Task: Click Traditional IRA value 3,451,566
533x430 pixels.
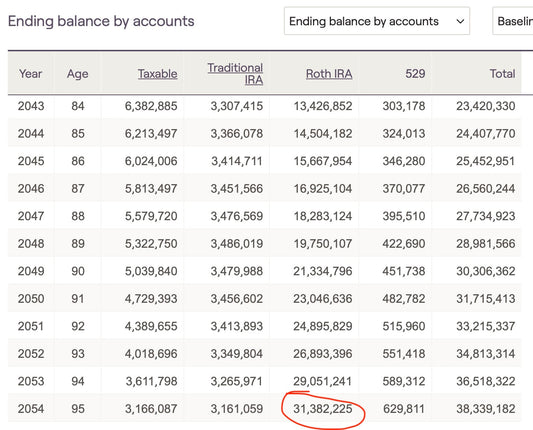Action: point(237,189)
